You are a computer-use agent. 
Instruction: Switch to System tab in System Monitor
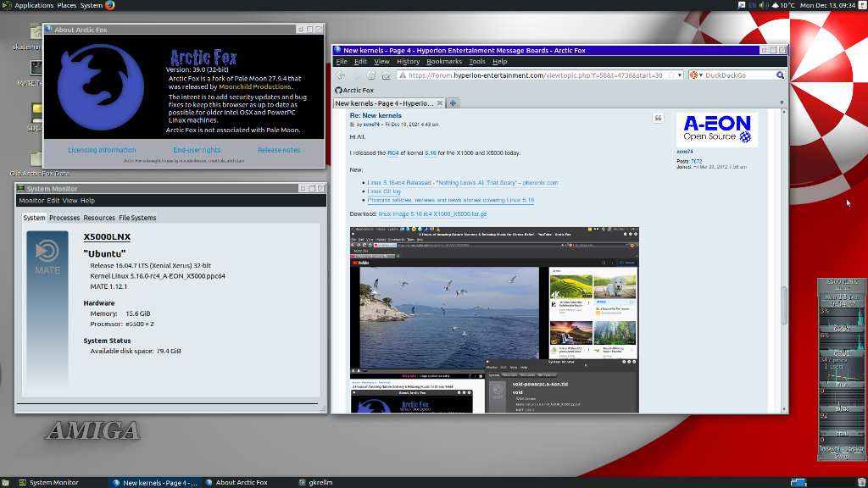[34, 218]
